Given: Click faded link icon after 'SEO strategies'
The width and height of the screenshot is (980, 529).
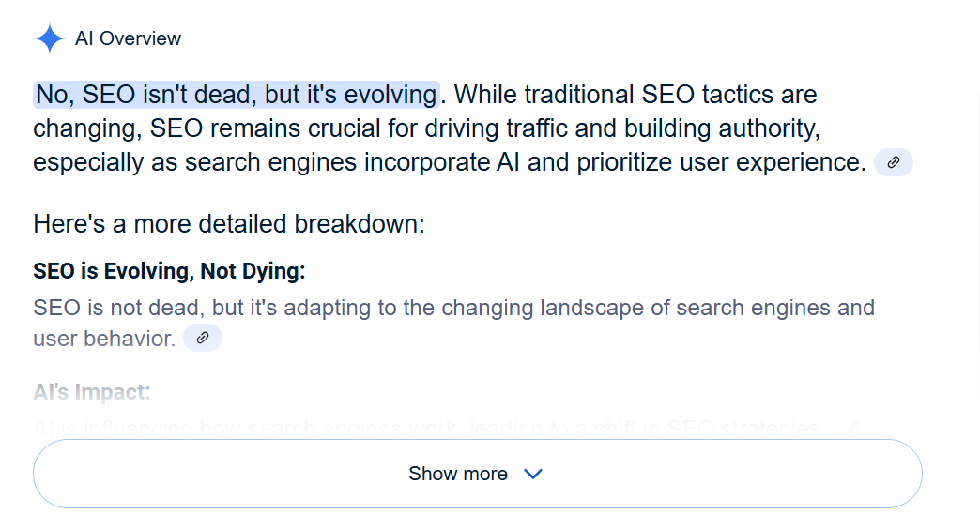Looking at the screenshot, I should (853, 428).
